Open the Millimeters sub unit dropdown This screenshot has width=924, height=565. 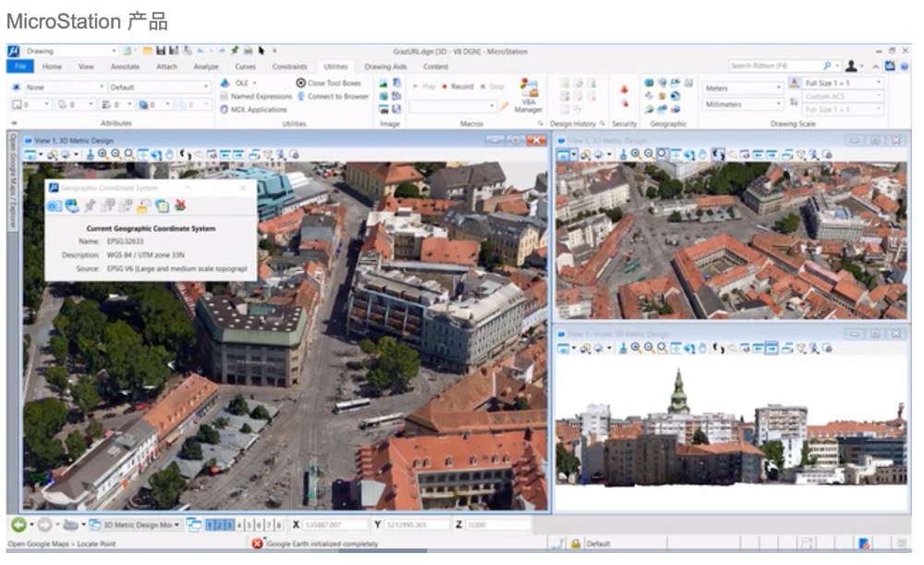[743, 104]
